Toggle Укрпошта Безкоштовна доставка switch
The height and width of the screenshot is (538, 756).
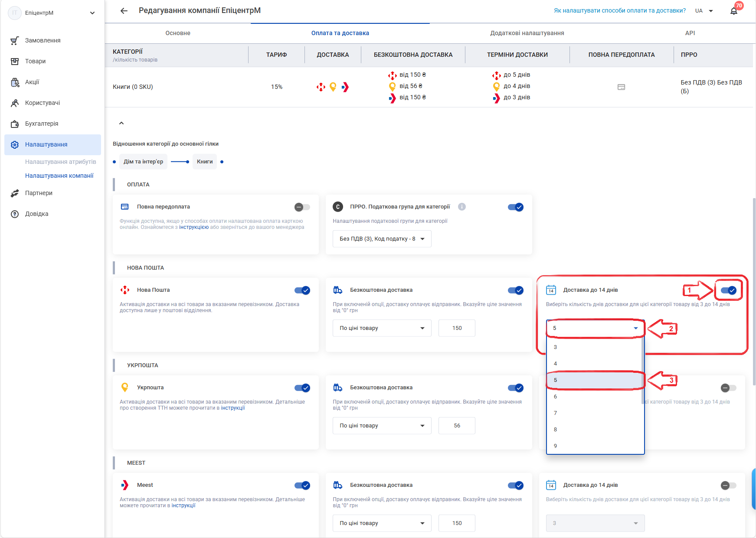point(516,388)
